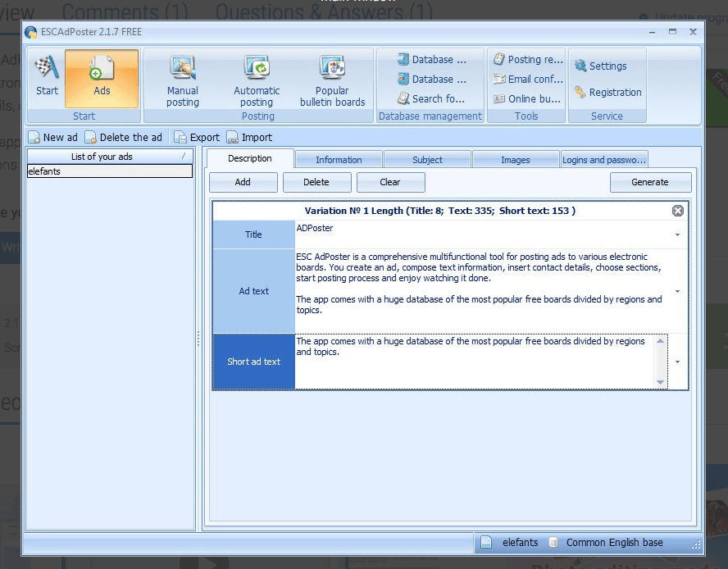The width and height of the screenshot is (728, 569).
Task: Open the Search fo... database tool
Action: click(x=431, y=98)
